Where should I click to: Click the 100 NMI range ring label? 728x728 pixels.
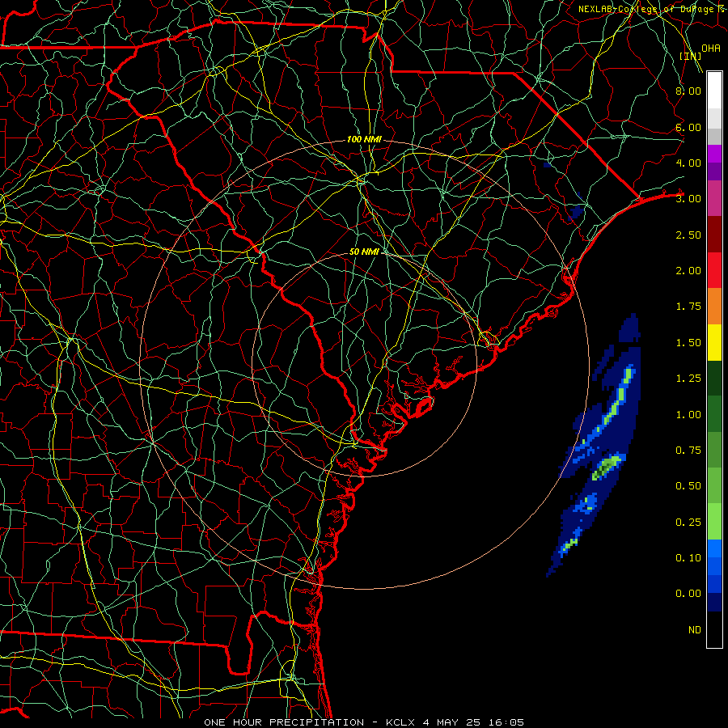364,139
